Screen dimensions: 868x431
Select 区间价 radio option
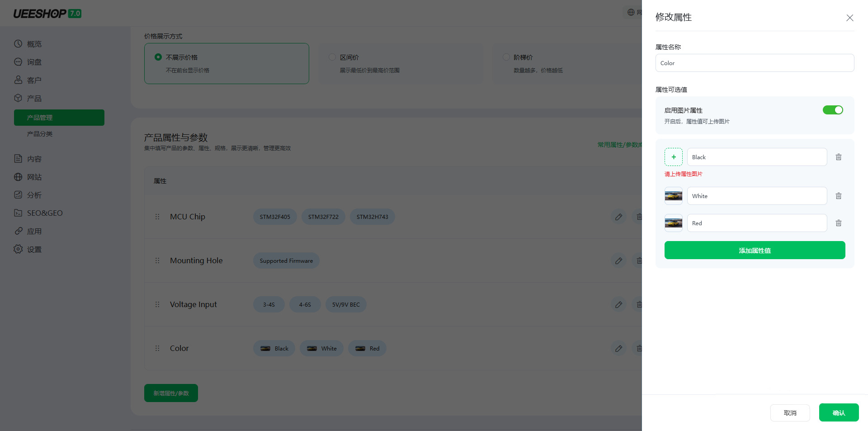click(x=332, y=57)
